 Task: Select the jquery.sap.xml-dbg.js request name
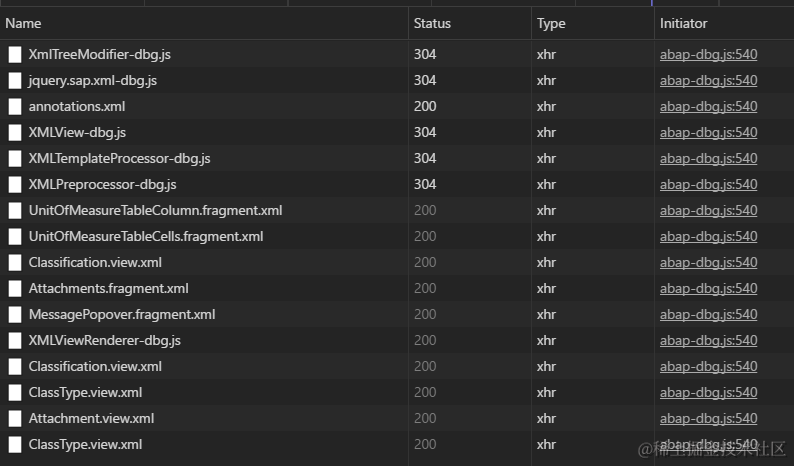93,81
